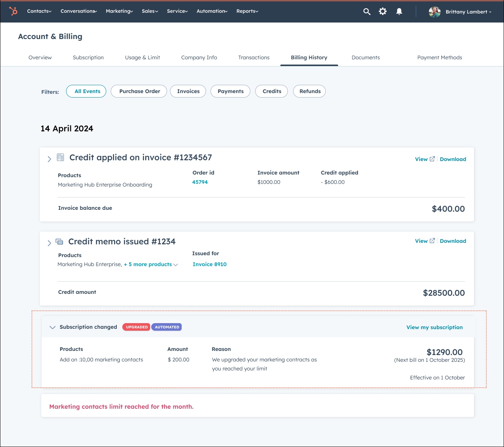This screenshot has width=504, height=447.
Task: Filter by Payments
Action: coord(230,91)
